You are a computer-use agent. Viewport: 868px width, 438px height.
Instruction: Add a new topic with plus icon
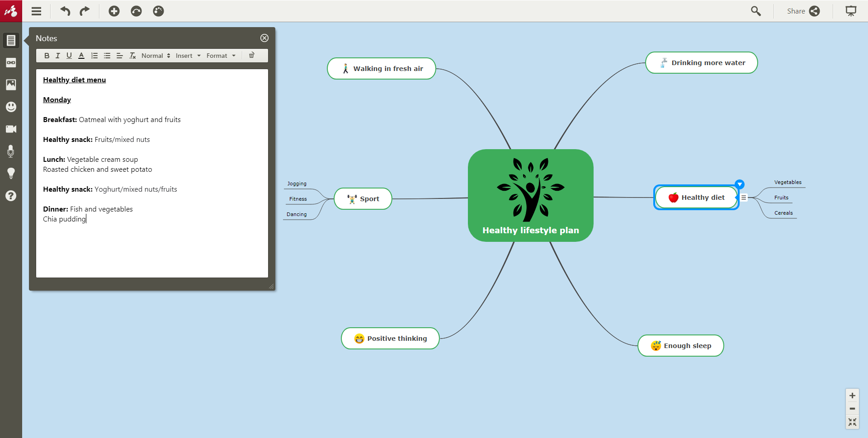[114, 11]
